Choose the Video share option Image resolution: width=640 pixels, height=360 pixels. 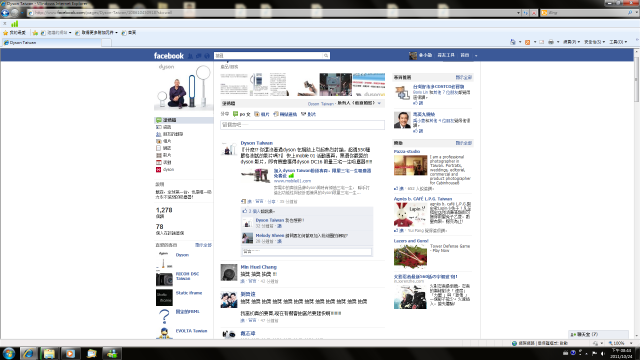(x=308, y=114)
